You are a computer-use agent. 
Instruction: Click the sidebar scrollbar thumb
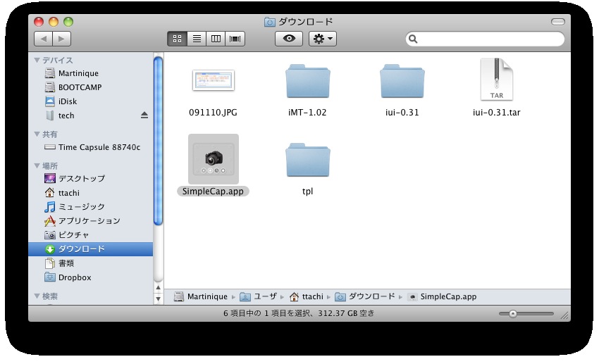point(158,141)
